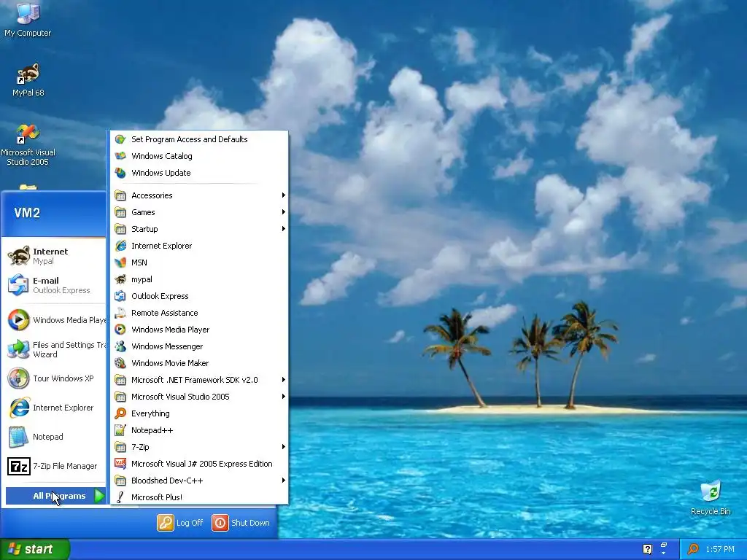Click the Shut Down button

(241, 522)
